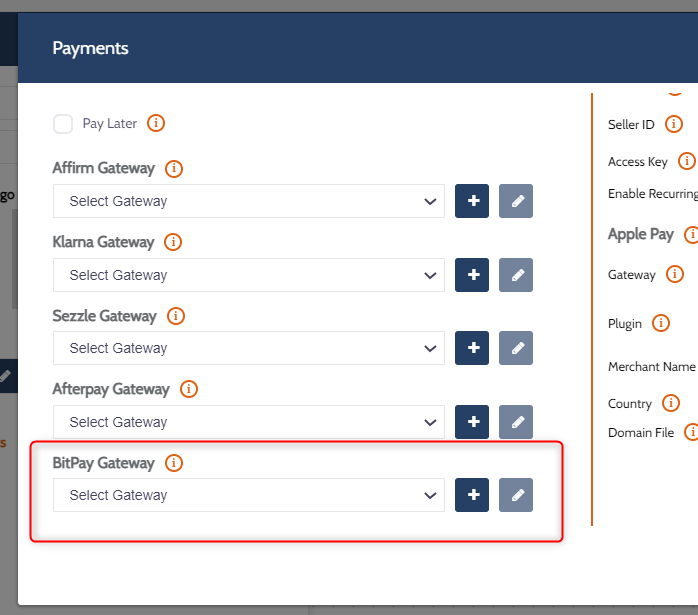The height and width of the screenshot is (615, 698).
Task: Open the BitPay Gateway dropdown
Action: pyautogui.click(x=249, y=495)
